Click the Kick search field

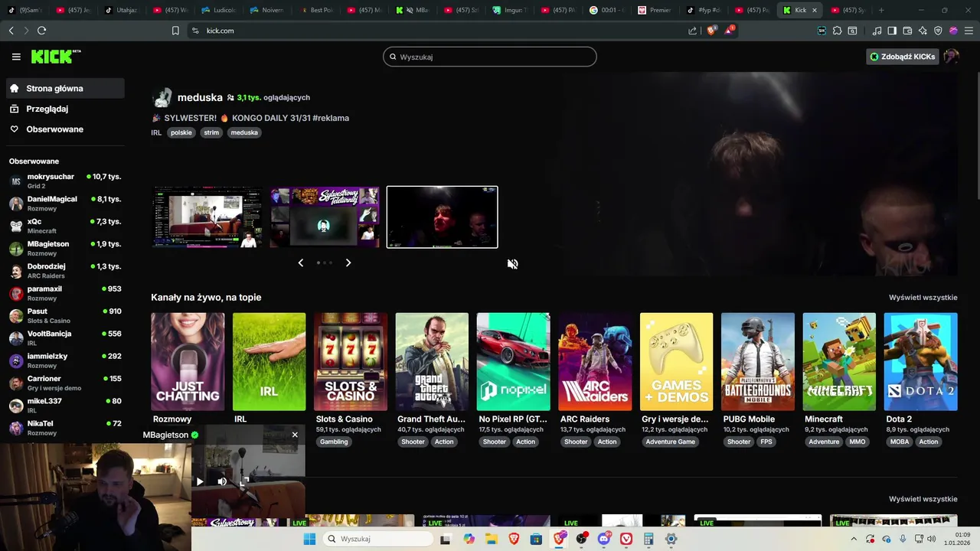point(490,57)
